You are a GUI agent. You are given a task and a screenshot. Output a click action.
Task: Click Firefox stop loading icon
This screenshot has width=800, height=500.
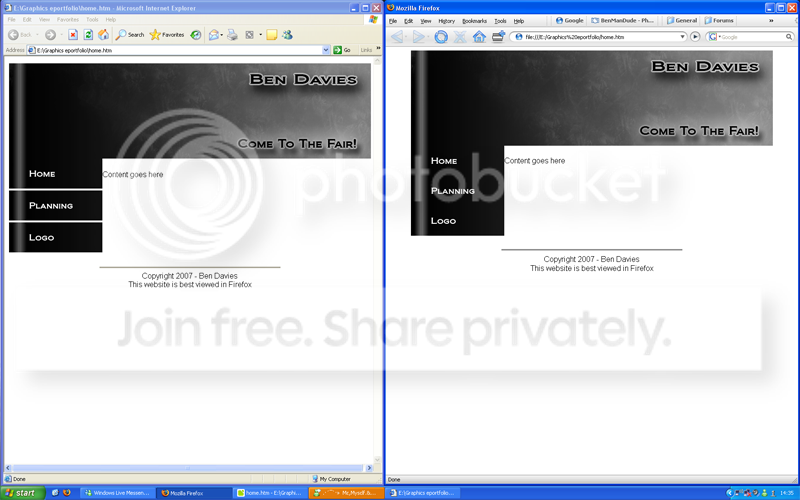460,37
